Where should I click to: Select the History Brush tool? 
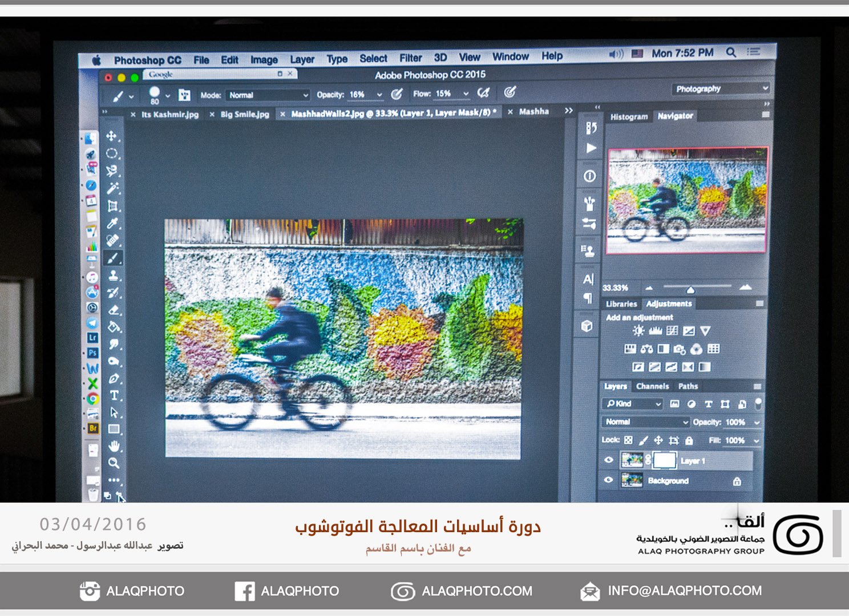(114, 293)
